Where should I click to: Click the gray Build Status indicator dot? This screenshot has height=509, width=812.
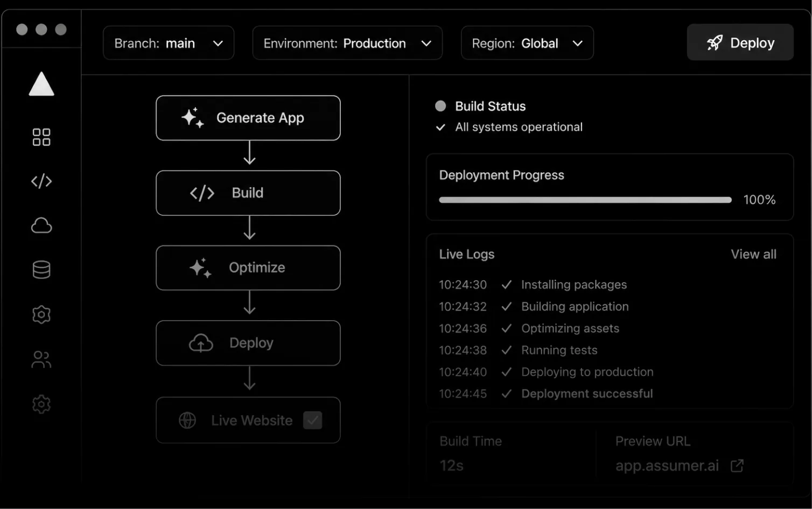pos(440,106)
